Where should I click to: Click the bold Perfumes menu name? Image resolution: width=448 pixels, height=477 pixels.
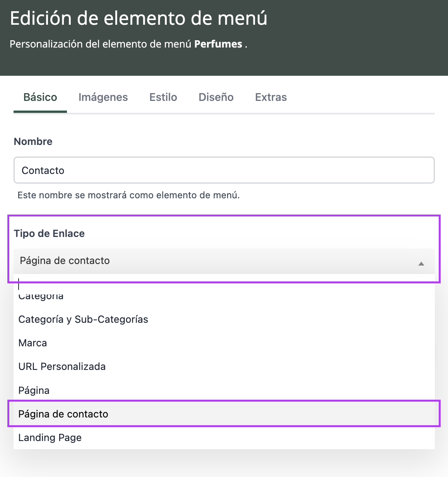point(218,44)
